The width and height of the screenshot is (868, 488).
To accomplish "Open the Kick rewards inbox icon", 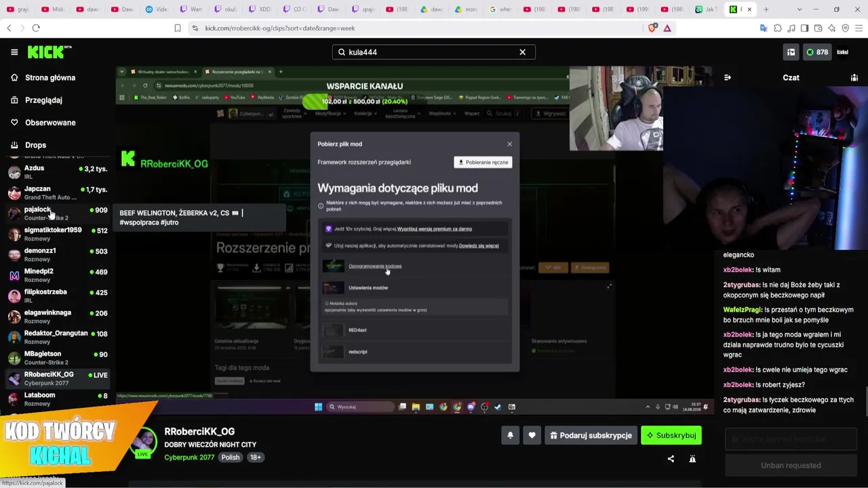I will [791, 52].
